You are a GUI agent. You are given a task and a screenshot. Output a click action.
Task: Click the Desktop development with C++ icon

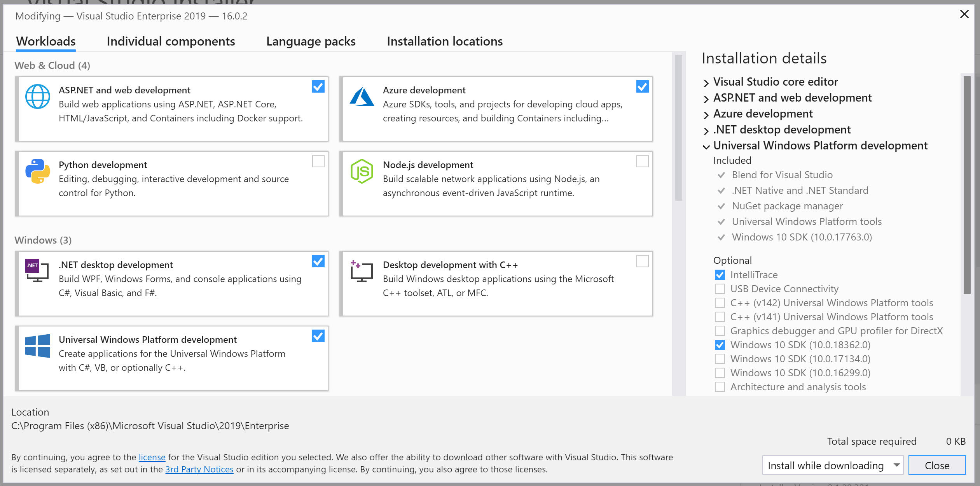click(362, 271)
